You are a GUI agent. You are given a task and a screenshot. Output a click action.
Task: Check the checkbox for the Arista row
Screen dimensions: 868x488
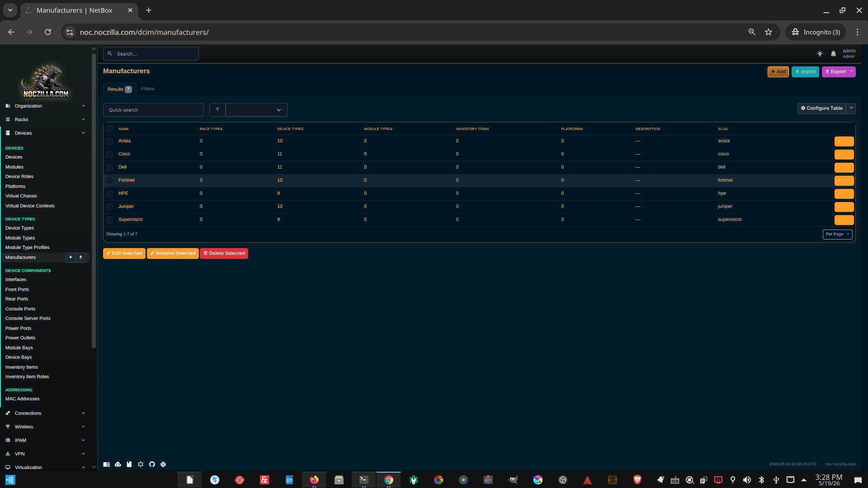(x=109, y=141)
